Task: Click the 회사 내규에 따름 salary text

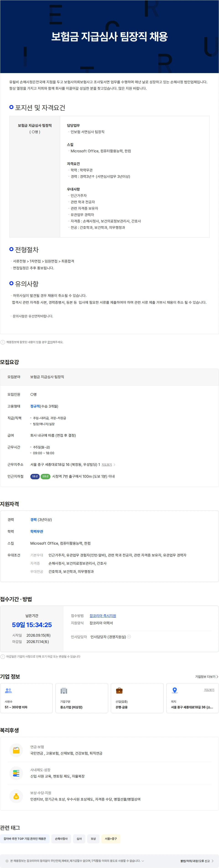Action: click(x=53, y=435)
